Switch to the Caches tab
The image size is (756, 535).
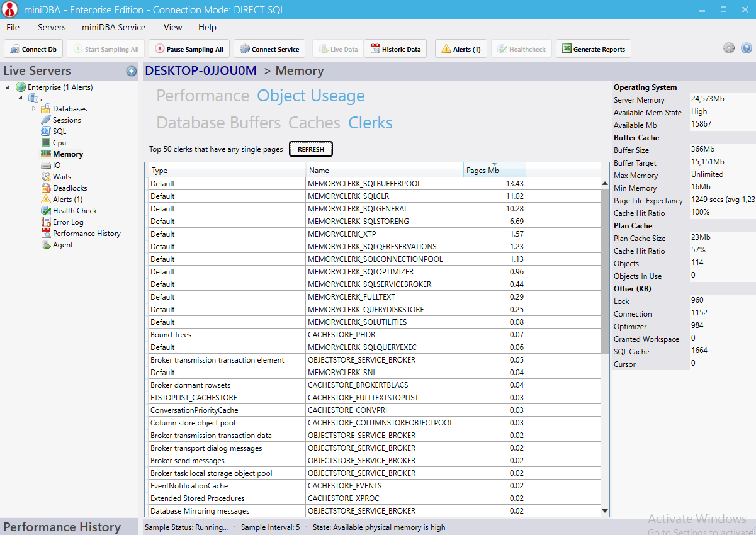click(313, 123)
